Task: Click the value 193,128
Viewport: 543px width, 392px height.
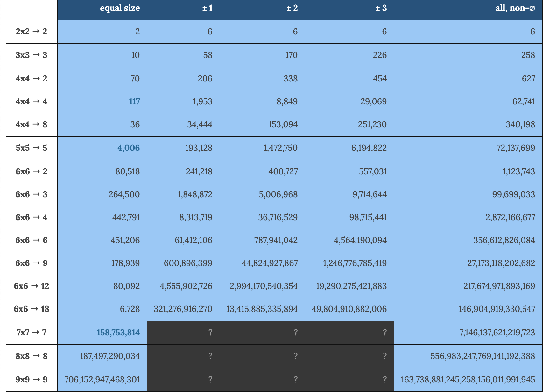Action: point(199,148)
